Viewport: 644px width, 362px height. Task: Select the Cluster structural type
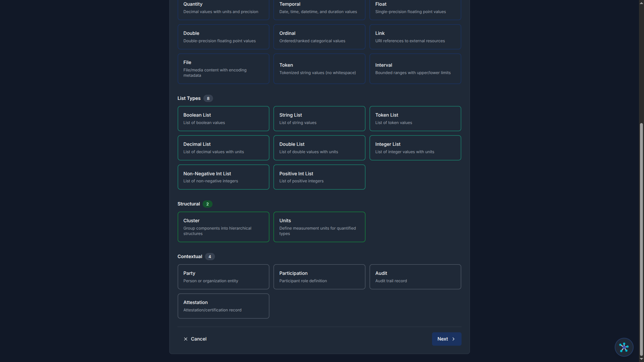223,227
